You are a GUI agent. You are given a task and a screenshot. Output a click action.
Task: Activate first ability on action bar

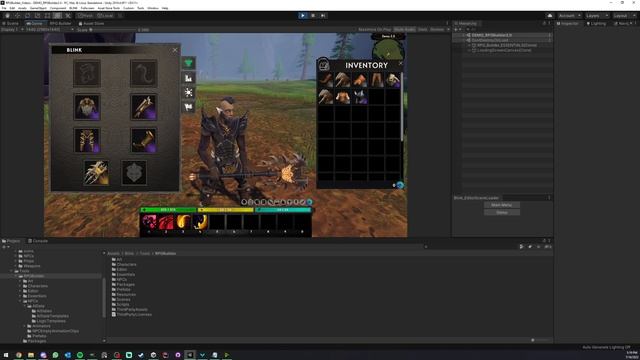(x=149, y=222)
